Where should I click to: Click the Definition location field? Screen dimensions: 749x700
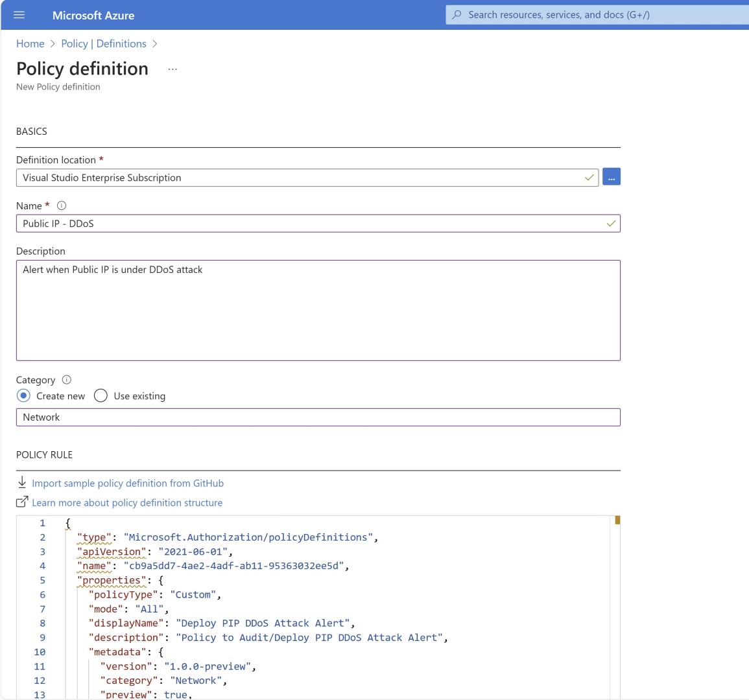point(307,178)
